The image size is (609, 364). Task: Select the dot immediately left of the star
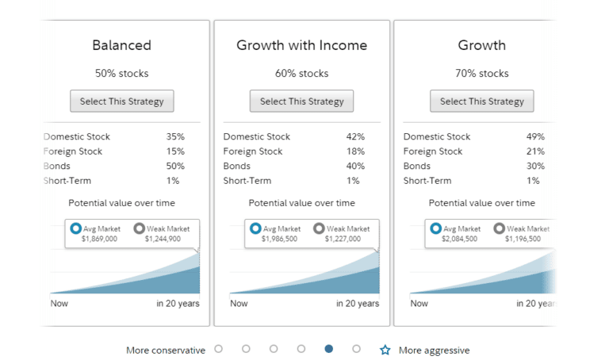[357, 349]
